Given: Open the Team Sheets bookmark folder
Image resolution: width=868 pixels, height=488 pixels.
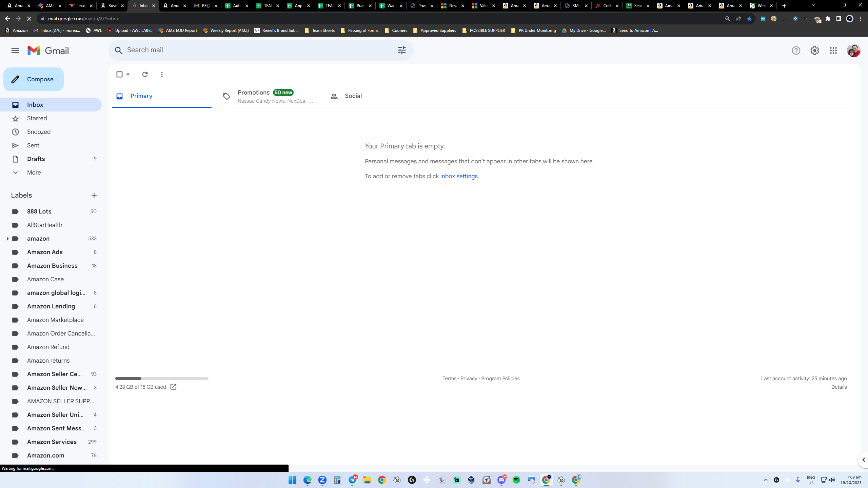Looking at the screenshot, I should 319,30.
